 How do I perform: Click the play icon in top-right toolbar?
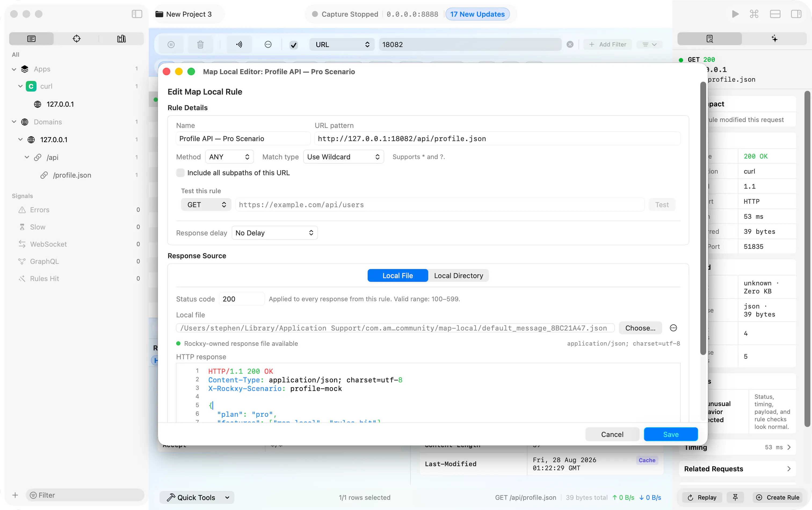click(x=735, y=14)
